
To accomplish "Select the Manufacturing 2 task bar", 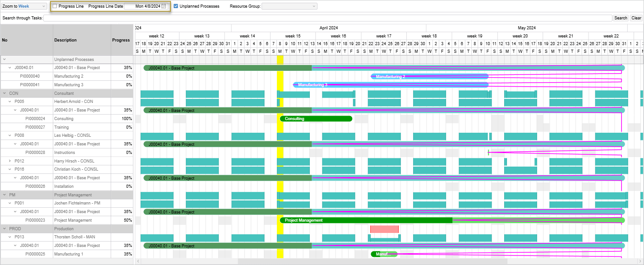I will coord(428,76).
